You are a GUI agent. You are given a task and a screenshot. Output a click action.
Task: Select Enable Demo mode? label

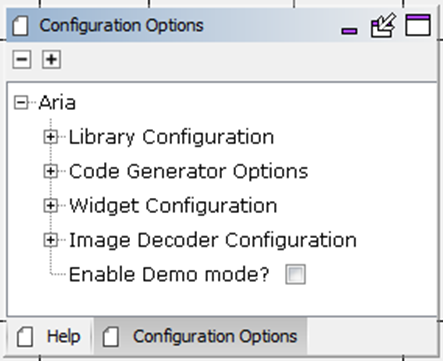tap(169, 274)
